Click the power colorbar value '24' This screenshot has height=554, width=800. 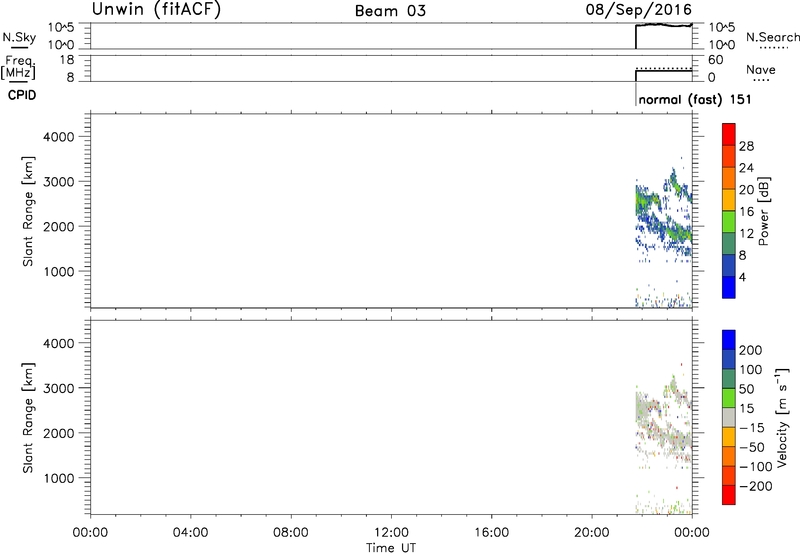[x=746, y=168]
